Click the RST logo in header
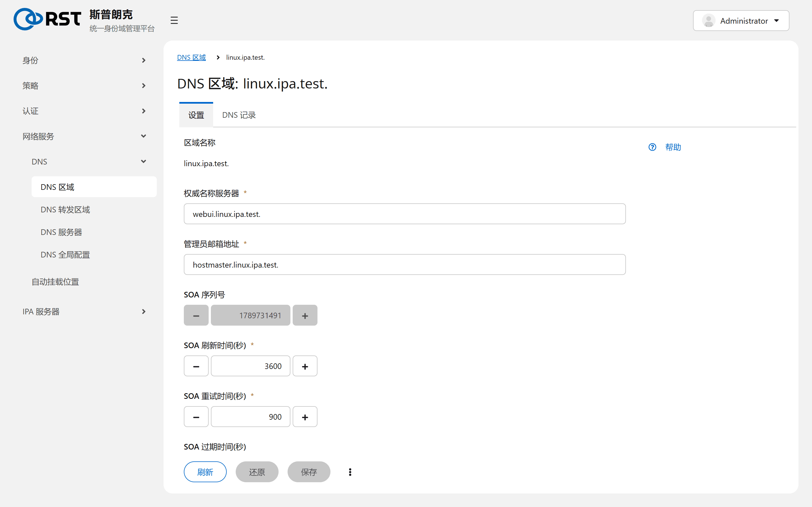 click(47, 19)
